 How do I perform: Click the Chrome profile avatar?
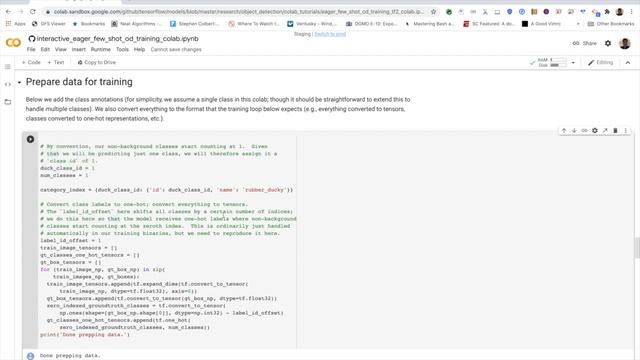[x=620, y=12]
